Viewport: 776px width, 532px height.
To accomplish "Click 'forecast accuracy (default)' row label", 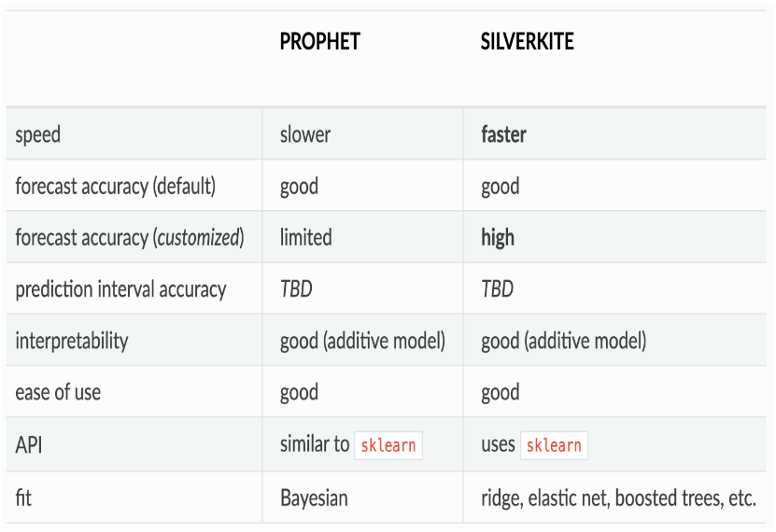I will (x=115, y=187).
